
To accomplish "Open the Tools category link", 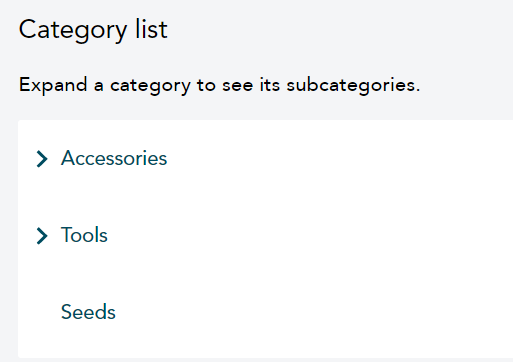I will [84, 235].
